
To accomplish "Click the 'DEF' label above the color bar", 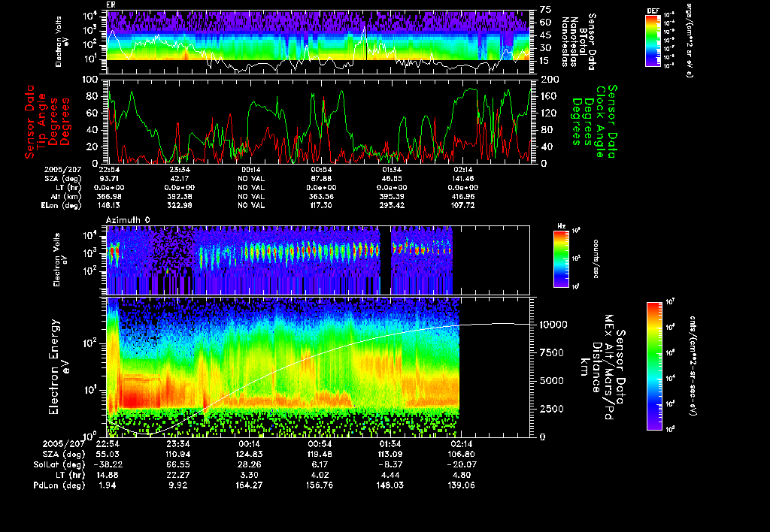I will tap(653, 11).
